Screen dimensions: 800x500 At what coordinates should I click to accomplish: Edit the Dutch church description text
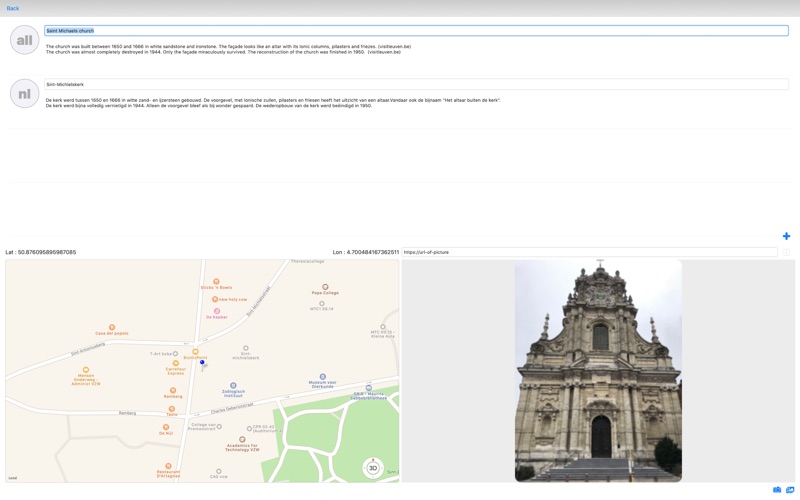(x=273, y=103)
